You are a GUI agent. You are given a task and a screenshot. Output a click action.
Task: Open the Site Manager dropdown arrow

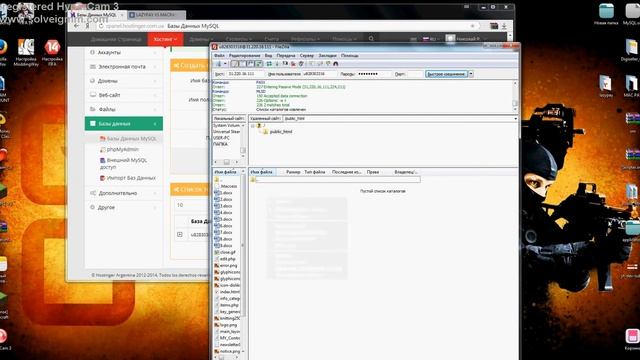point(225,64)
